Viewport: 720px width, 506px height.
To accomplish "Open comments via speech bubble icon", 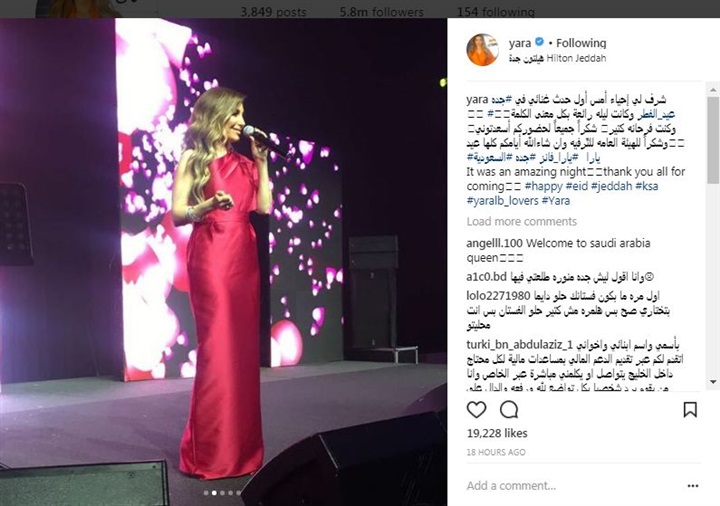I will coord(509,409).
